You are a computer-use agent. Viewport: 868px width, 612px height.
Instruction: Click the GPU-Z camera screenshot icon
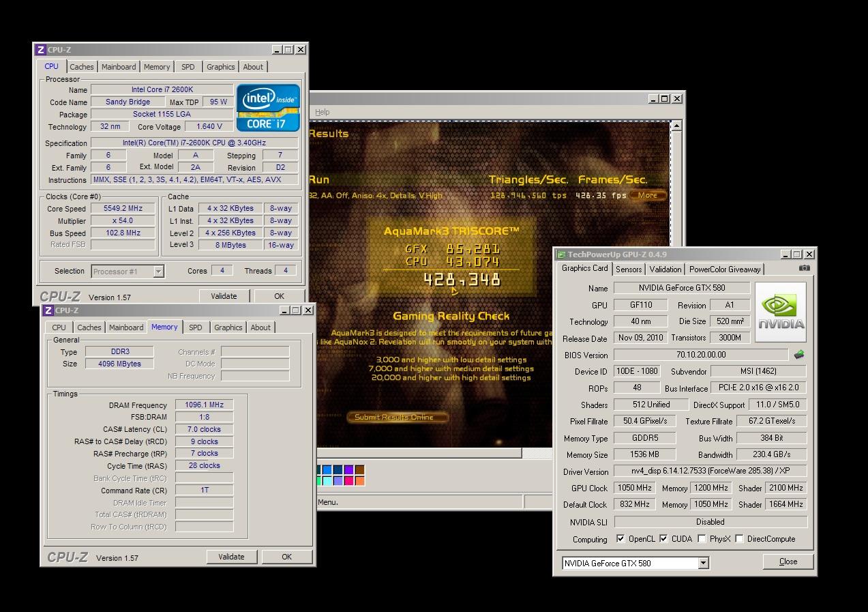click(x=805, y=268)
